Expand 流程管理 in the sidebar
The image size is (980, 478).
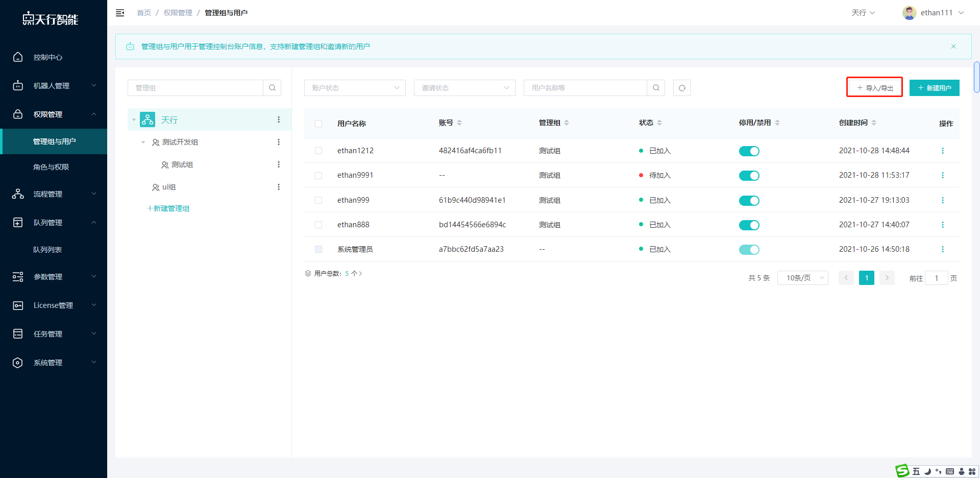pos(54,194)
